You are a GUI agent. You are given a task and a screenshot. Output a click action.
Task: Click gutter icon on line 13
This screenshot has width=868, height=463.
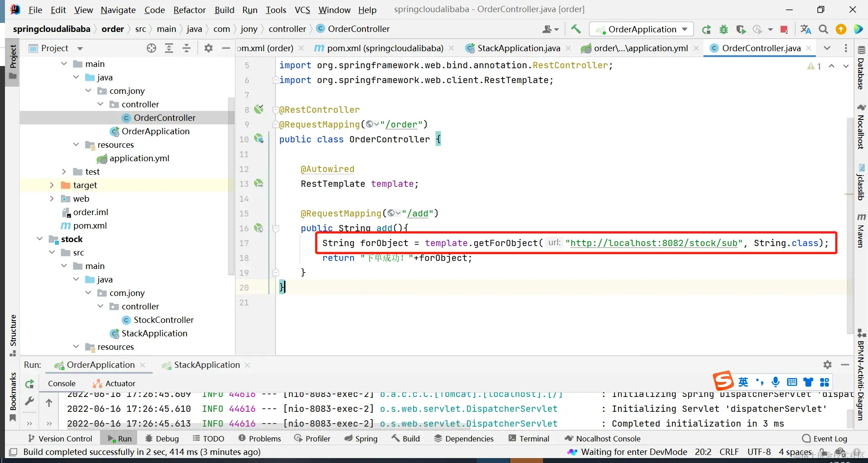click(x=259, y=183)
